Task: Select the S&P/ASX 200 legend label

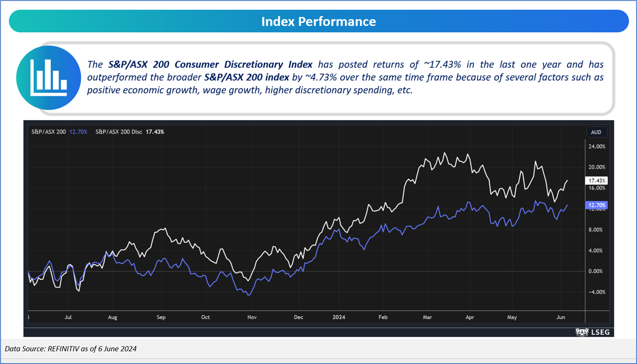Action: pos(49,132)
